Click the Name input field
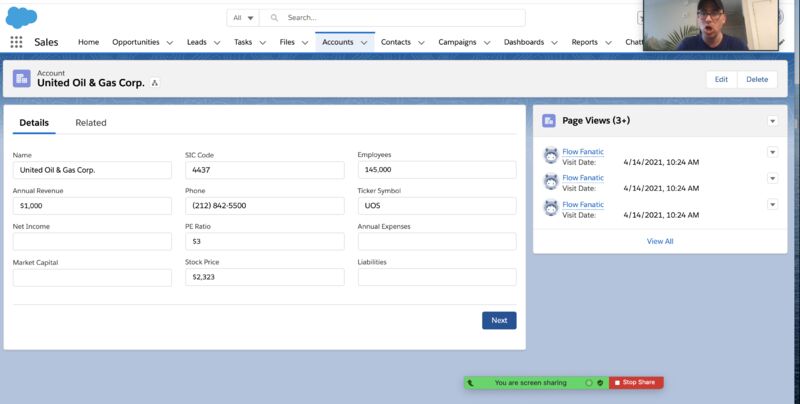This screenshot has height=404, width=800. [92, 170]
